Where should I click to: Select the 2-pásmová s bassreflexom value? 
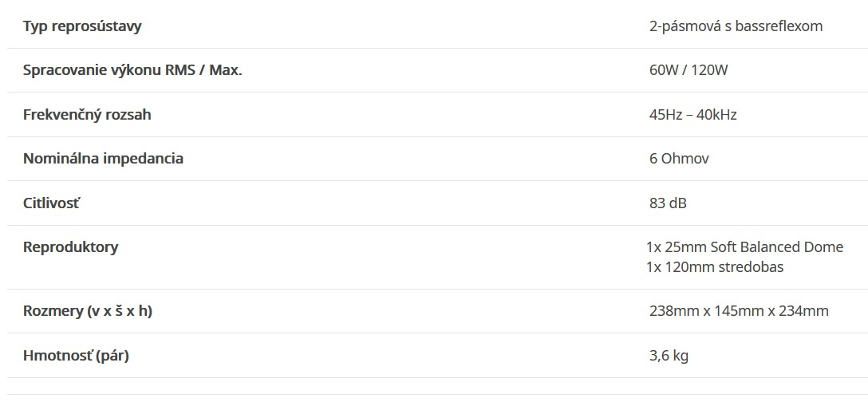736,26
